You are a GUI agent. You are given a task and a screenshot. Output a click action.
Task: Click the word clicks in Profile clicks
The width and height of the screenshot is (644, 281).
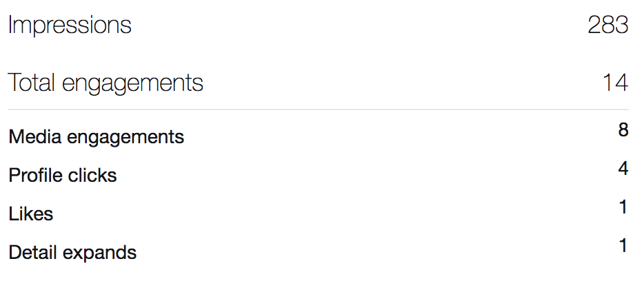point(90,176)
